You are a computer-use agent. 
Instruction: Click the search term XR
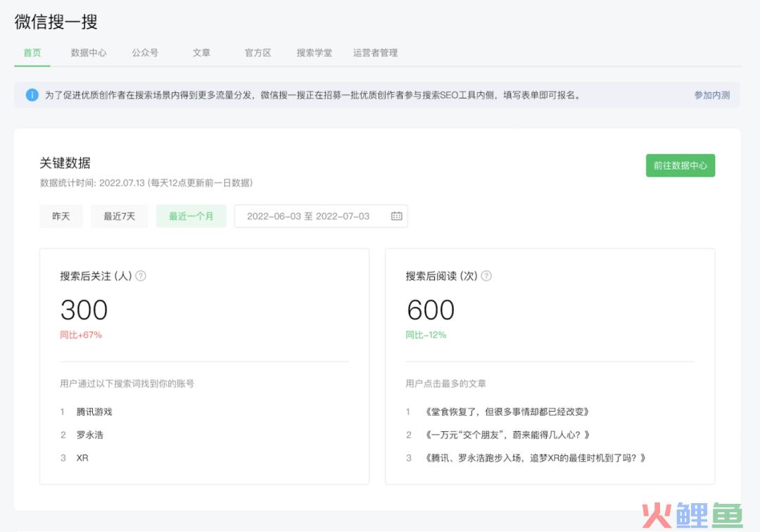tap(82, 458)
